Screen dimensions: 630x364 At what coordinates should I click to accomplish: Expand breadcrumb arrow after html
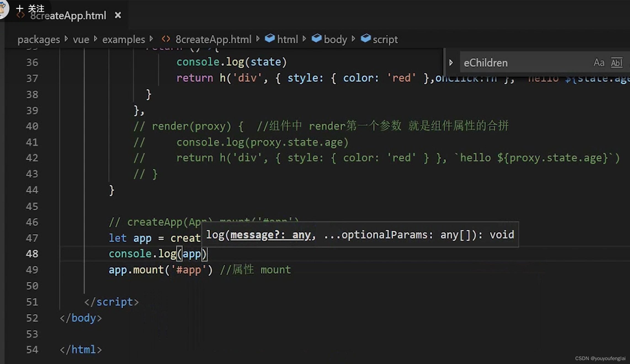coord(304,39)
